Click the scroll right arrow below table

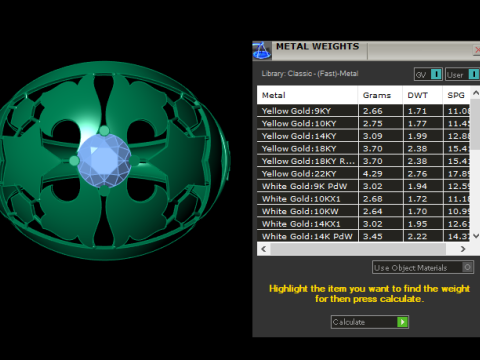tap(463, 249)
